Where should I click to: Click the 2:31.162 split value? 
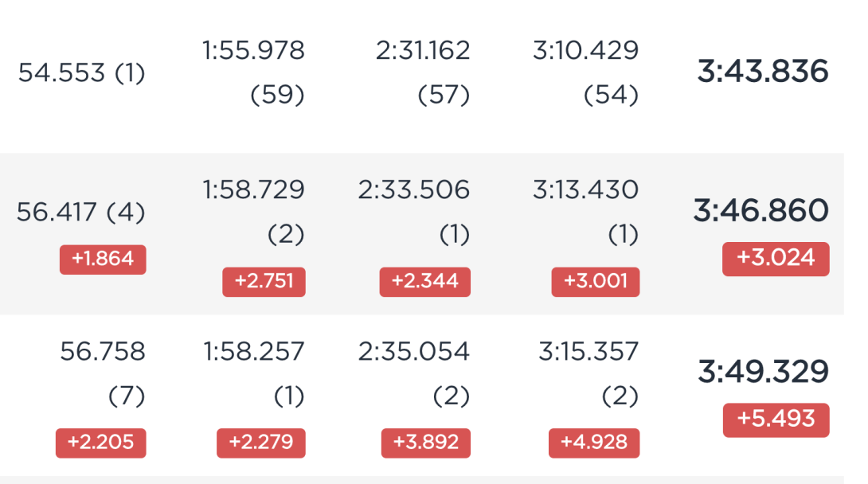click(423, 50)
